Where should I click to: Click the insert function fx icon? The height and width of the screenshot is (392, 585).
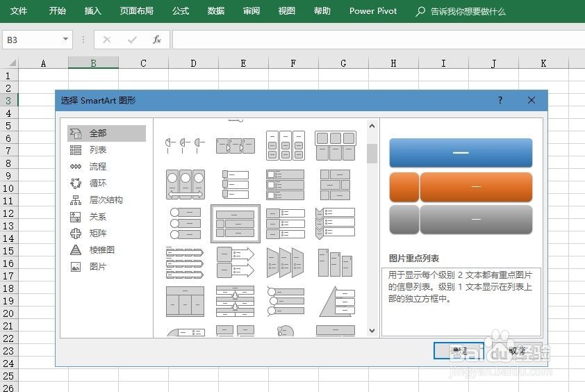(x=157, y=40)
